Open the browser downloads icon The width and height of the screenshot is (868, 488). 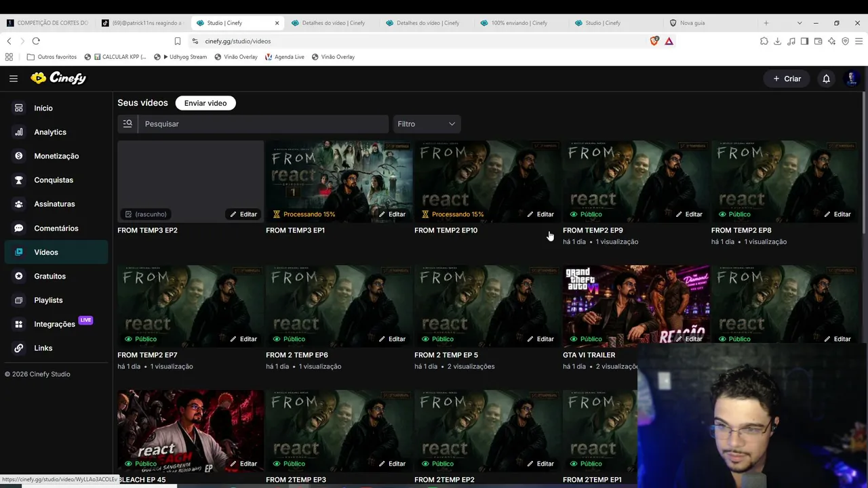click(778, 41)
